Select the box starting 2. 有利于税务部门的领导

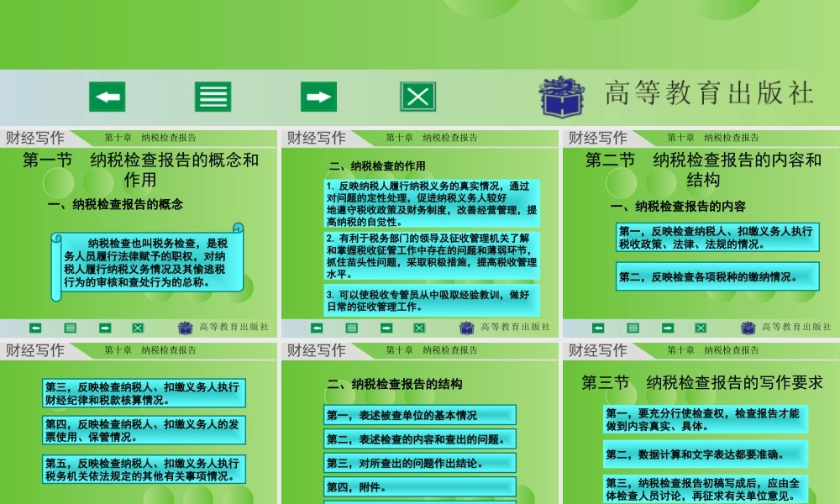(x=432, y=255)
